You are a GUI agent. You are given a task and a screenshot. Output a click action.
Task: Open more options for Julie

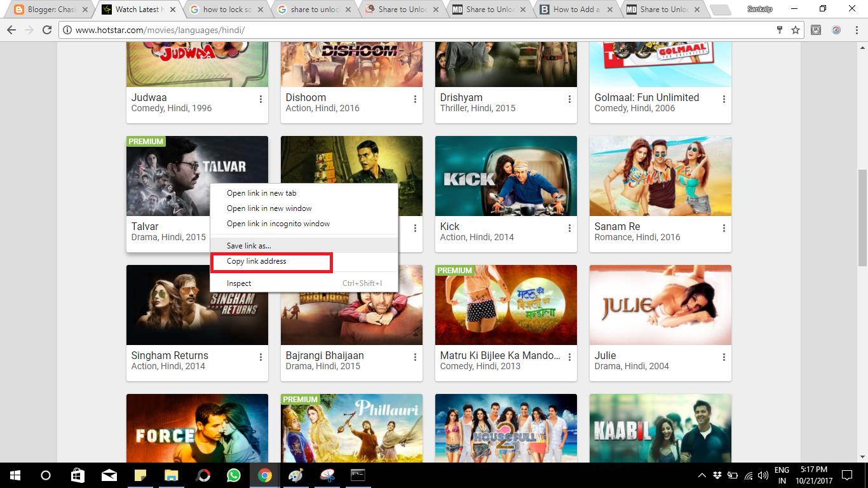coord(724,357)
